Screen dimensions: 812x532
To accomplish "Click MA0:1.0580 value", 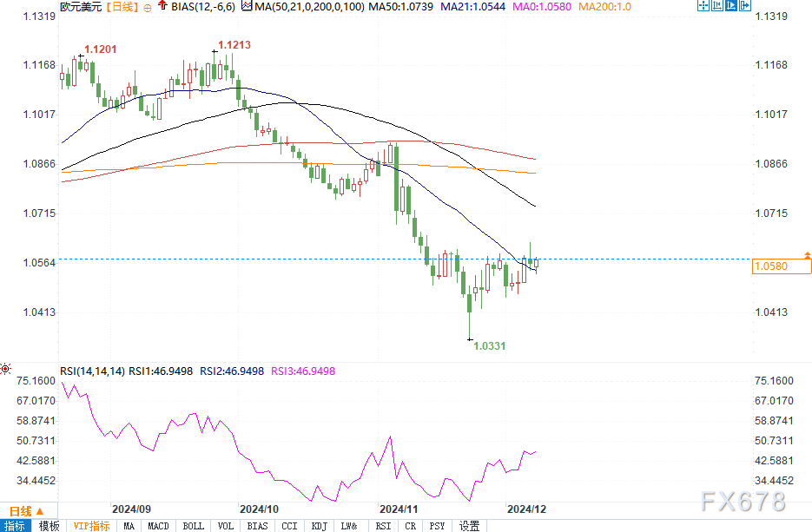I will 542,7.
